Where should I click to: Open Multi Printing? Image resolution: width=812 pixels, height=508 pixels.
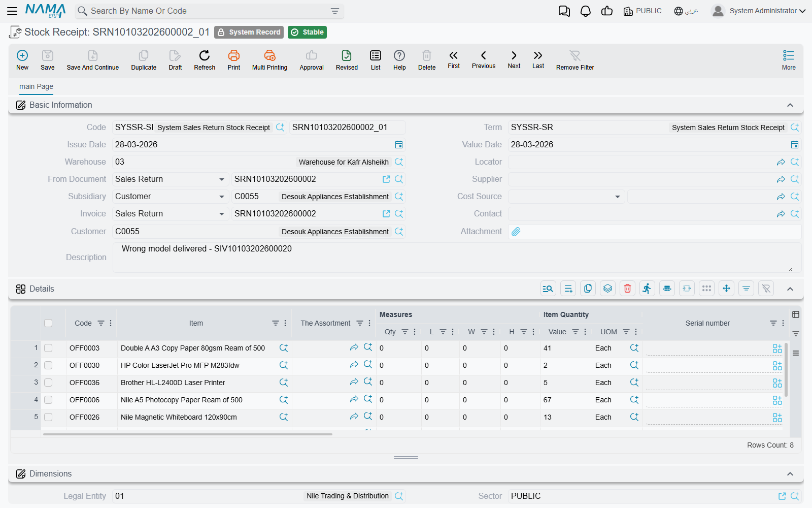[269, 60]
